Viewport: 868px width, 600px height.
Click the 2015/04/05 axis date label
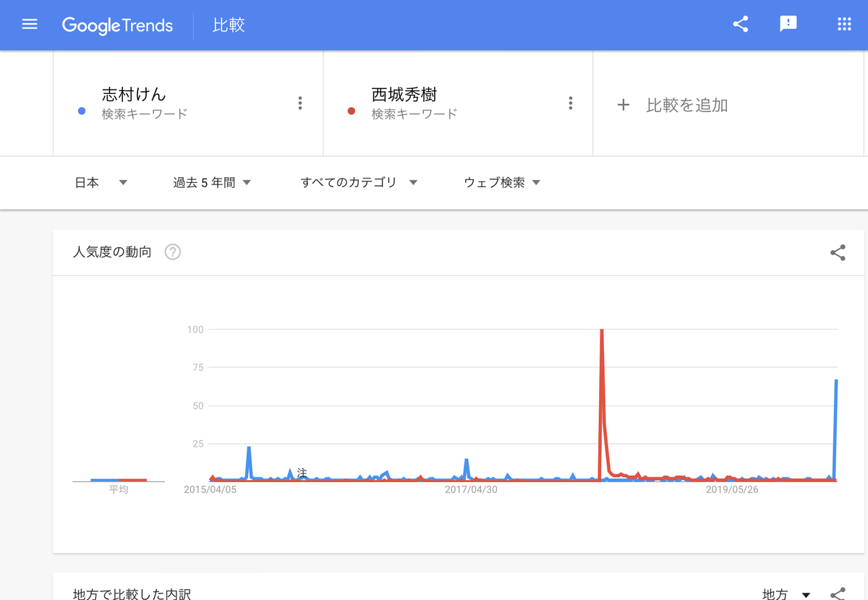(210, 490)
